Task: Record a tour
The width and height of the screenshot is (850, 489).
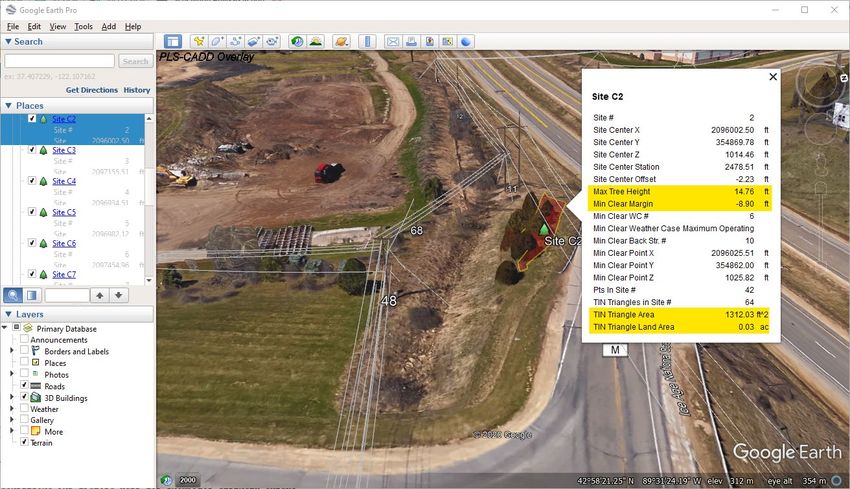Action: point(272,41)
